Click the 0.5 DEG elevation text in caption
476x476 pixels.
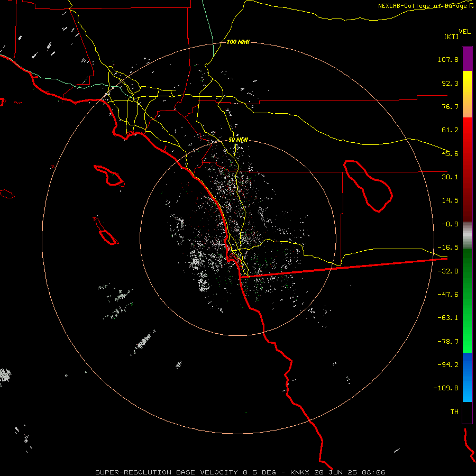[259, 472]
